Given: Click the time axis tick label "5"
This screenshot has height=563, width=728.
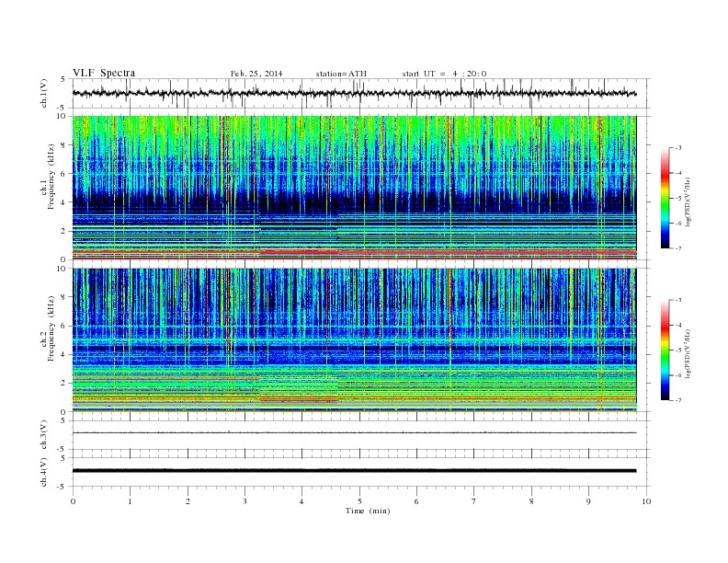Looking at the screenshot, I should pyautogui.click(x=359, y=501).
